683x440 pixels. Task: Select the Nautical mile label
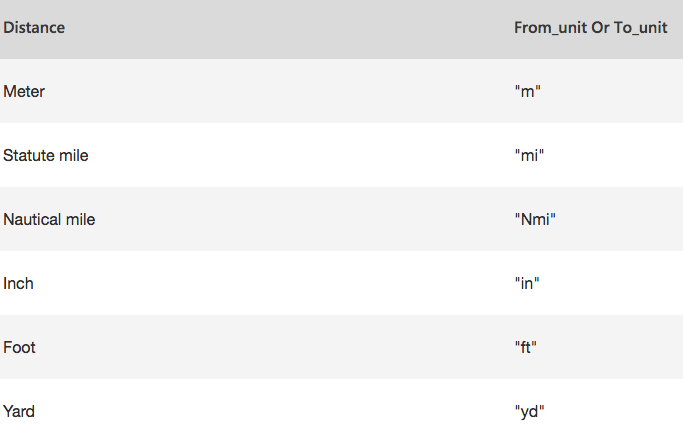tap(49, 220)
